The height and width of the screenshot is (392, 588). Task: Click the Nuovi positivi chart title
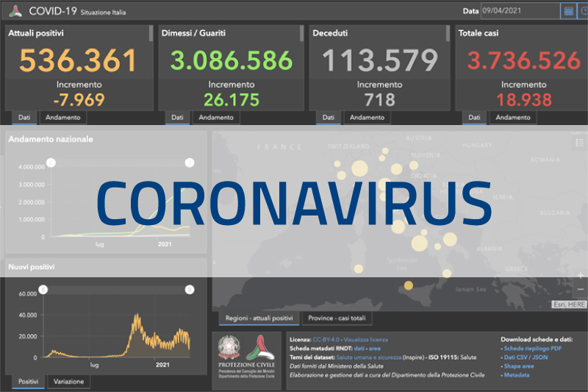tap(31, 267)
